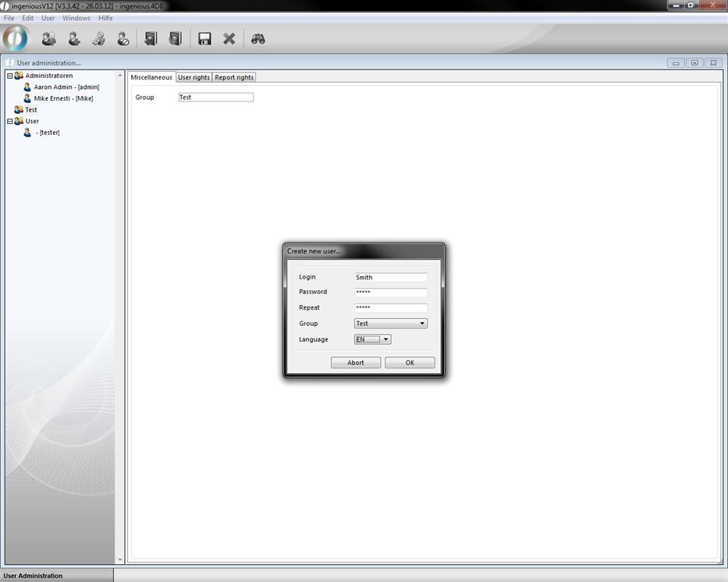The height and width of the screenshot is (582, 728).
Task: Open the Windows menu
Action: point(76,18)
